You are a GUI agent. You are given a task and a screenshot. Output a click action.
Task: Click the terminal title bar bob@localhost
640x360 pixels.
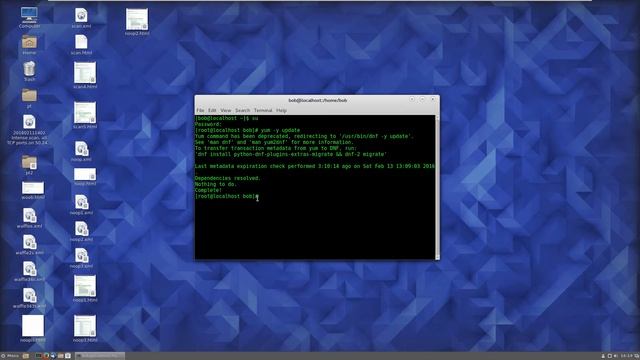[318, 100]
